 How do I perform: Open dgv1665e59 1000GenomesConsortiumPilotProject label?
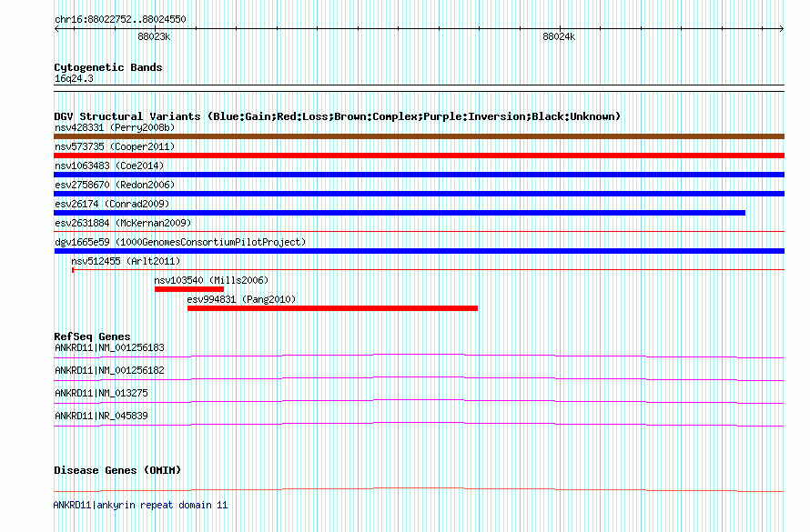click(x=180, y=242)
